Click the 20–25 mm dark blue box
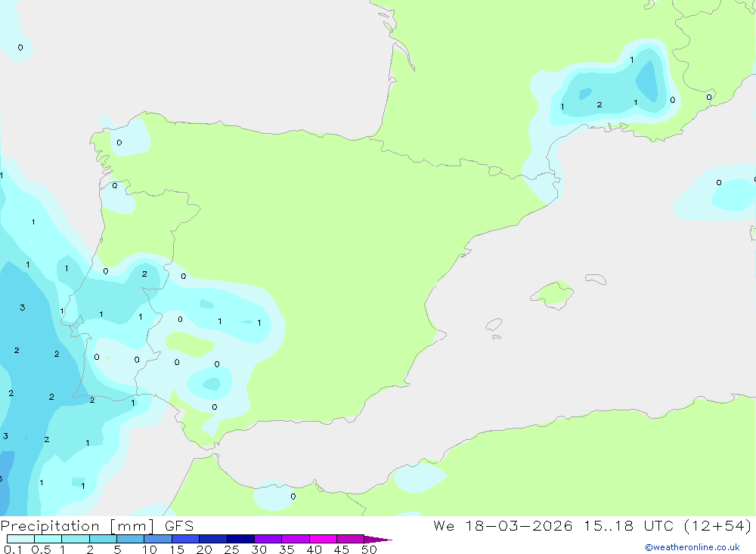 tap(213, 539)
